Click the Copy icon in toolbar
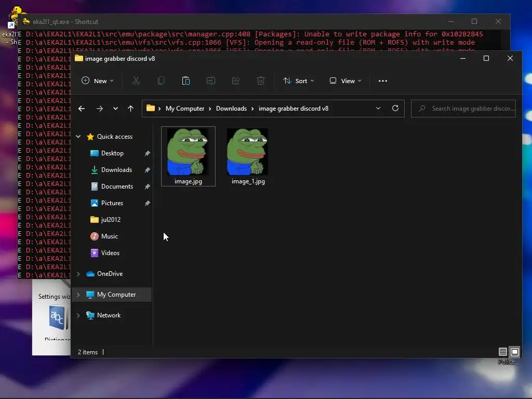The height and width of the screenshot is (399, 532). pyautogui.click(x=161, y=81)
